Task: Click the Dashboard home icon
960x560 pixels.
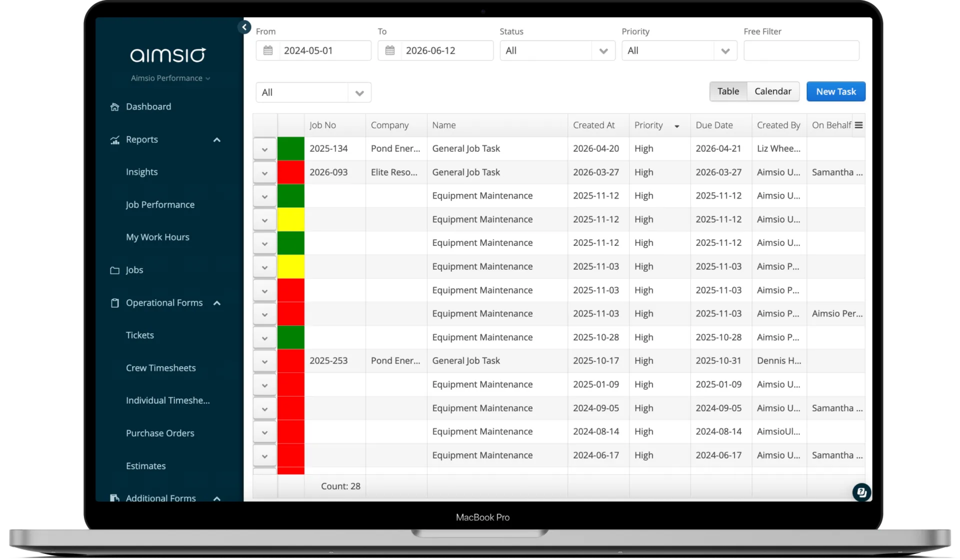Action: pos(114,106)
